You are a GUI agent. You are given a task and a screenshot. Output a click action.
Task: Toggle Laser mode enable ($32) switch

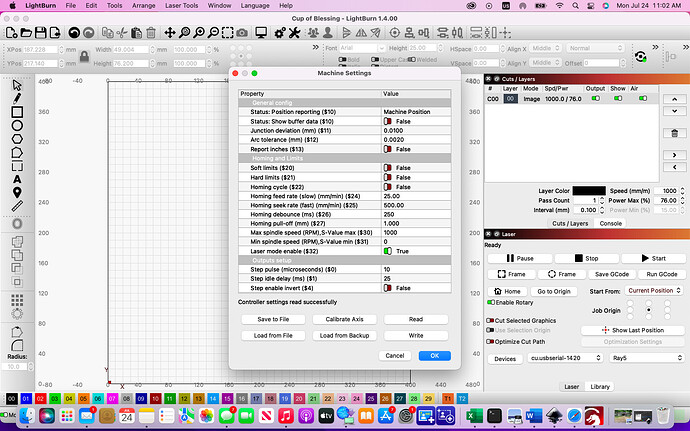pyautogui.click(x=388, y=251)
